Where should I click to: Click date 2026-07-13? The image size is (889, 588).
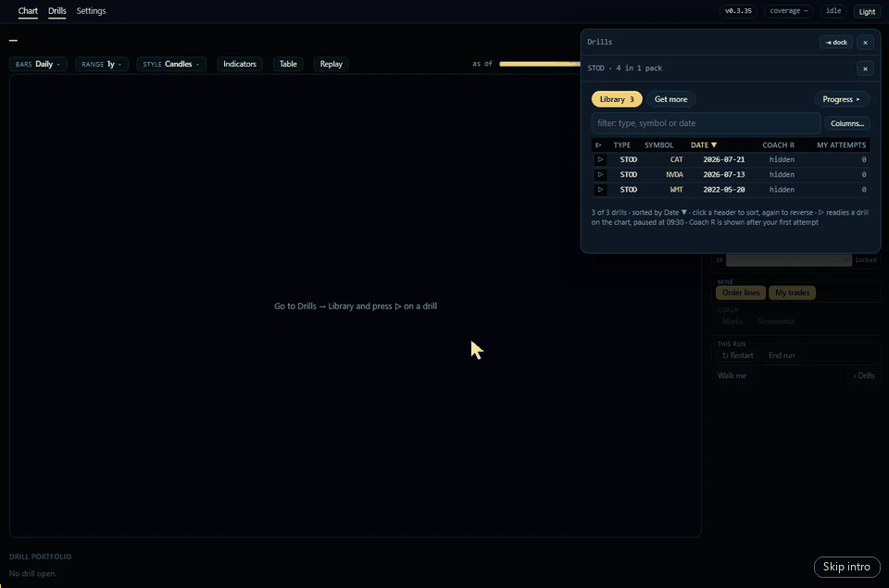pyautogui.click(x=724, y=175)
